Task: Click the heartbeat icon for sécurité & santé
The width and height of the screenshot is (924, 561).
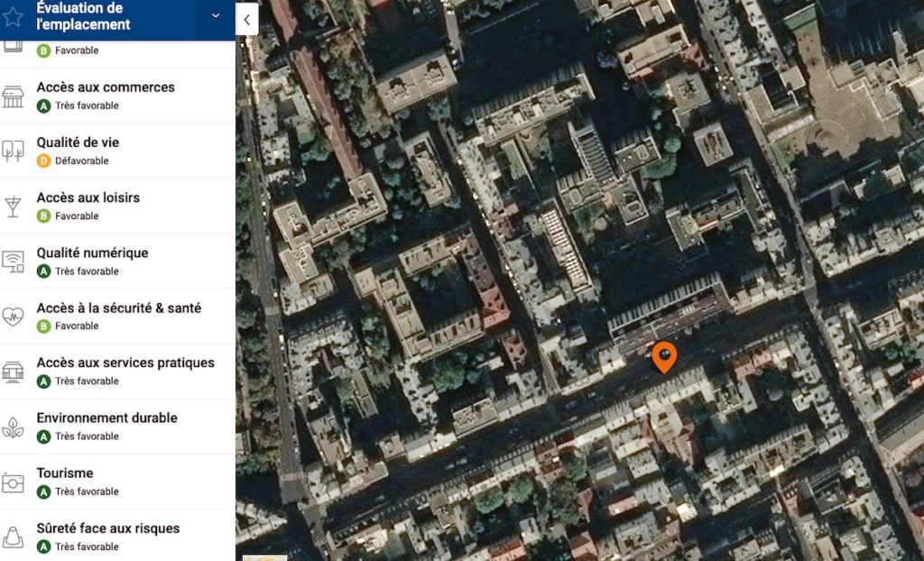Action: click(13, 317)
